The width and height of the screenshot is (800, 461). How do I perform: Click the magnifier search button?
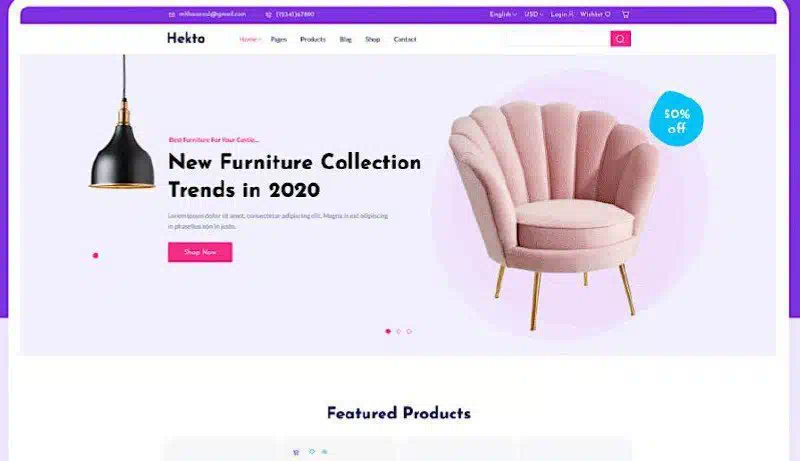pos(620,39)
